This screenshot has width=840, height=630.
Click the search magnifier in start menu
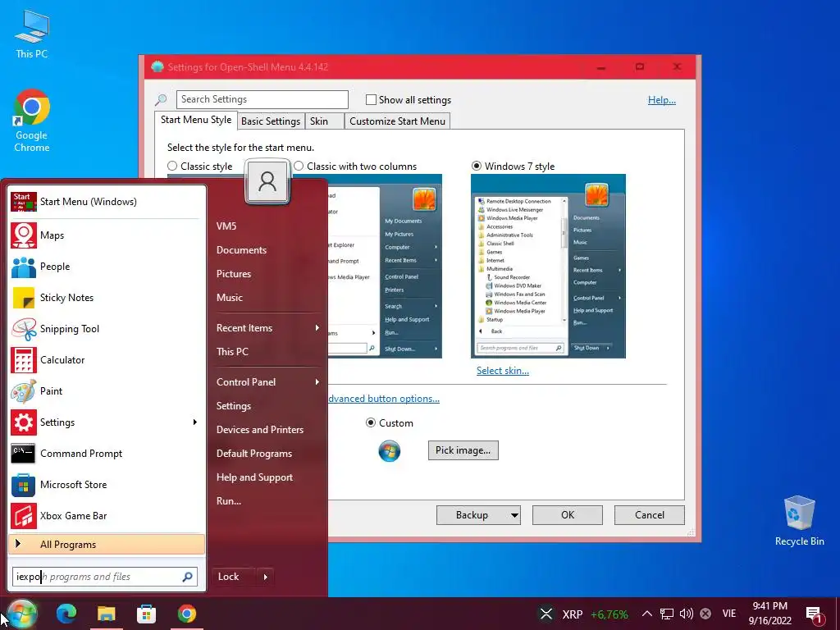point(187,577)
